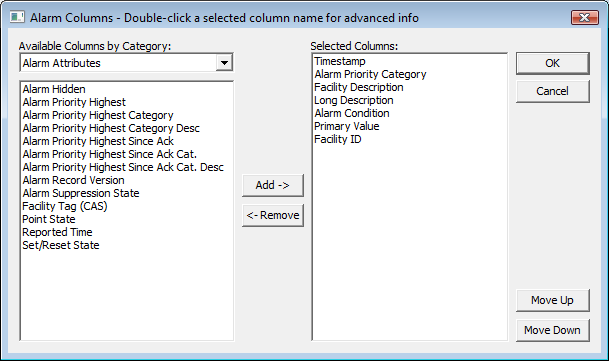Select Reported Time item

57,232
